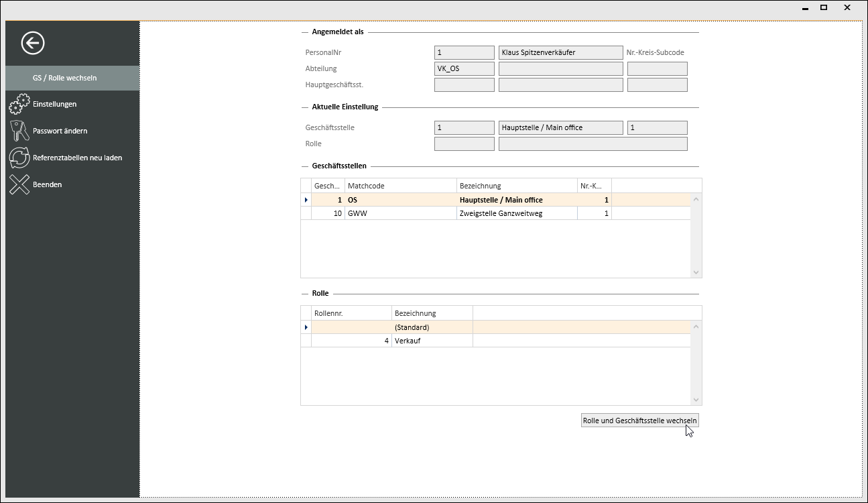The image size is (868, 503).
Task: Click Rolle und Geschäftsstelle wechseln button
Action: point(640,421)
